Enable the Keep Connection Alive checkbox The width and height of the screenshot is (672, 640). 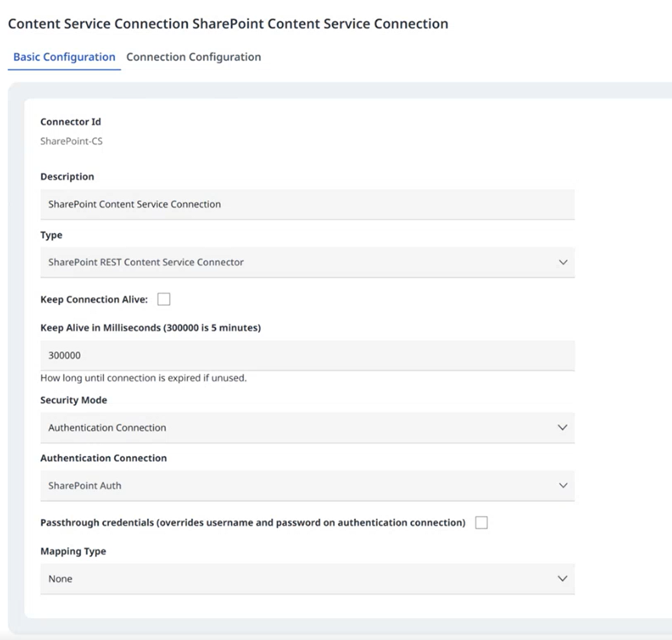click(x=164, y=299)
